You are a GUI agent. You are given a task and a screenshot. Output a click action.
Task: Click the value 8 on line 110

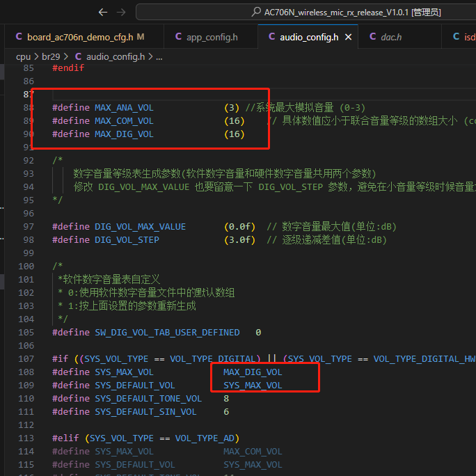pyautogui.click(x=226, y=399)
